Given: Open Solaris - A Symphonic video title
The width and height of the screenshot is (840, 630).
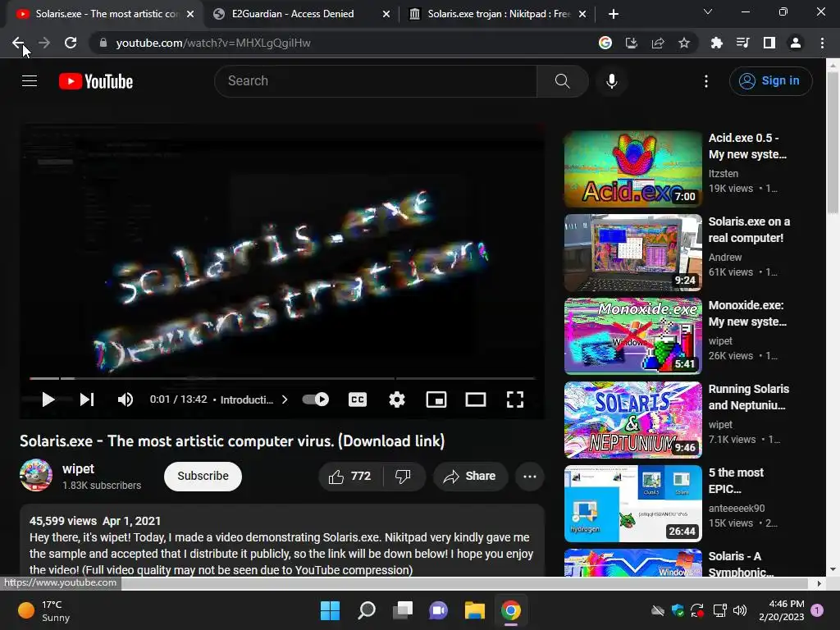Looking at the screenshot, I should [x=741, y=564].
